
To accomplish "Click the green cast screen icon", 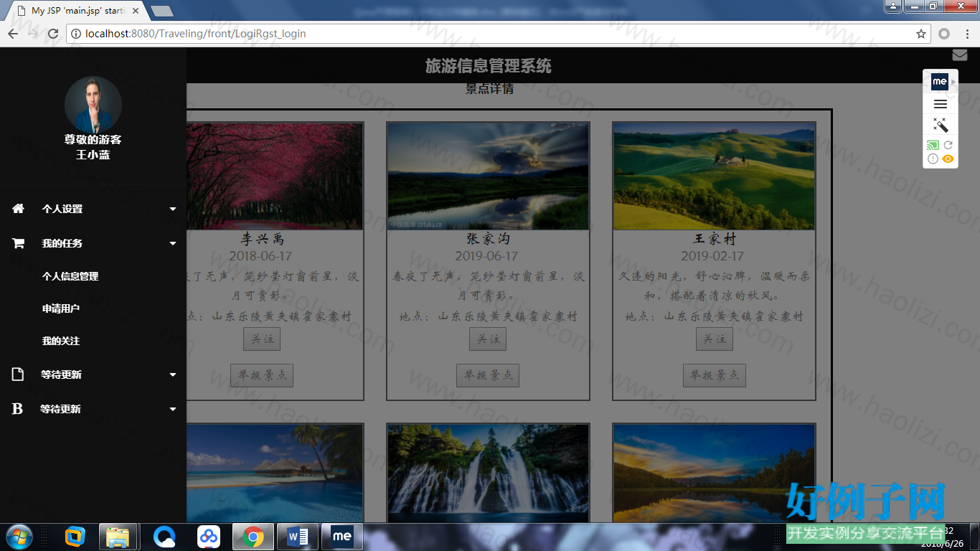I will (933, 145).
